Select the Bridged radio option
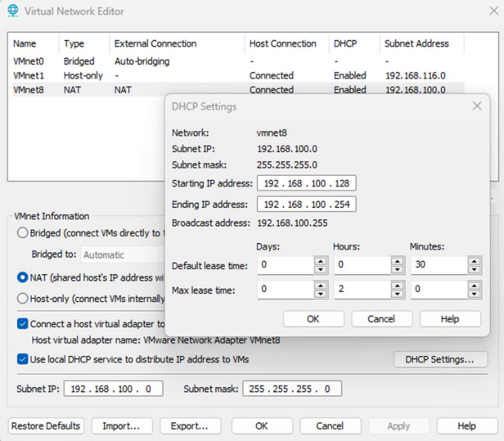The image size is (504, 441). 22,232
